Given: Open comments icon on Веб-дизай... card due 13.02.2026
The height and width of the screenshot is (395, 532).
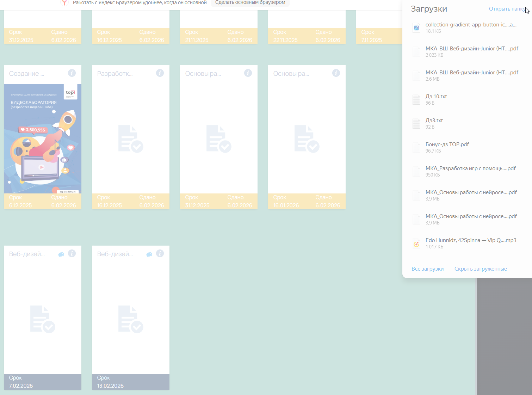Looking at the screenshot, I should (x=149, y=254).
